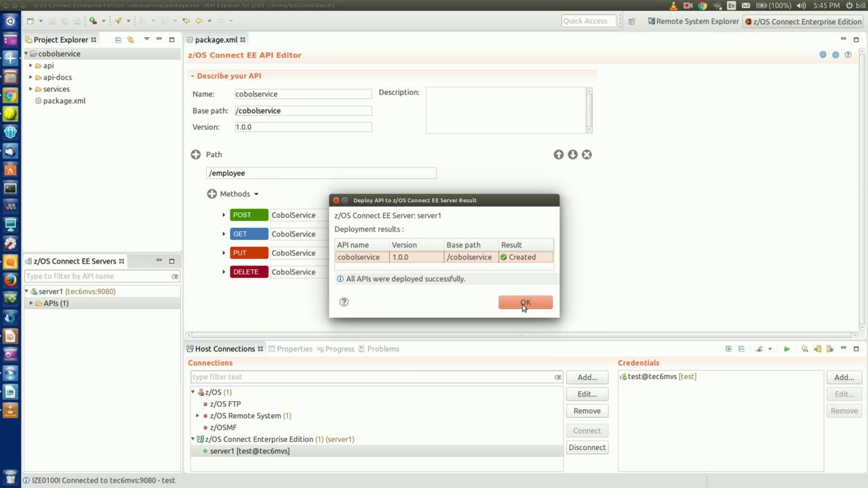The image size is (868, 488).
Task: Expand the api-docs folder
Action: (x=31, y=77)
